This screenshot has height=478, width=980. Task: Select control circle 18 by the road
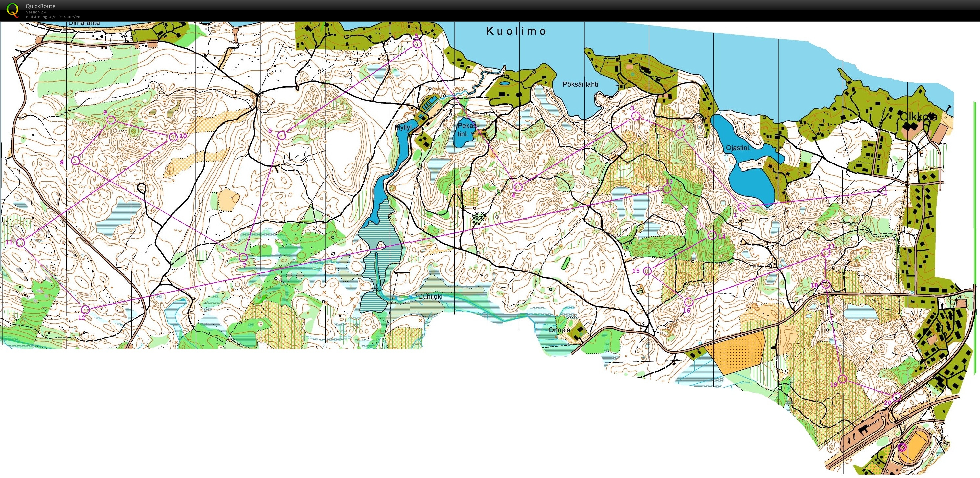(826, 284)
